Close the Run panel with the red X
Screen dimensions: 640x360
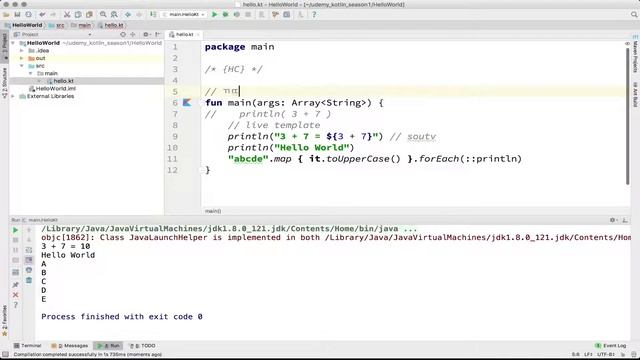pyautogui.click(x=16, y=295)
